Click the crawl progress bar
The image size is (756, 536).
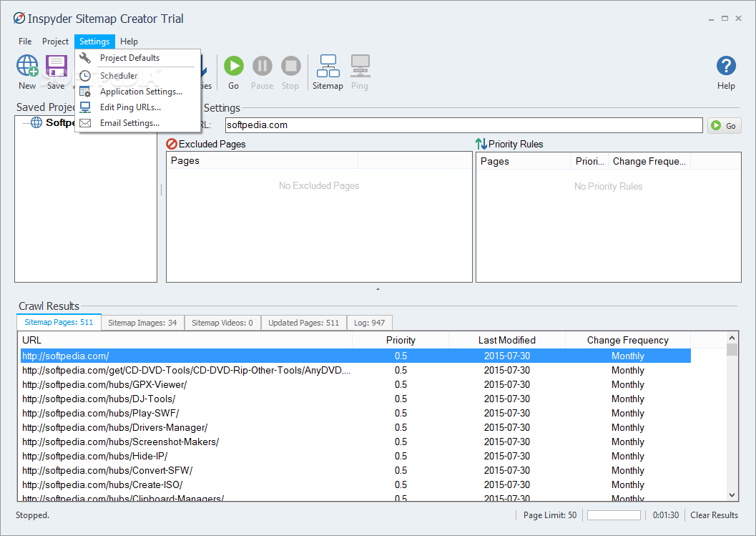(x=614, y=515)
